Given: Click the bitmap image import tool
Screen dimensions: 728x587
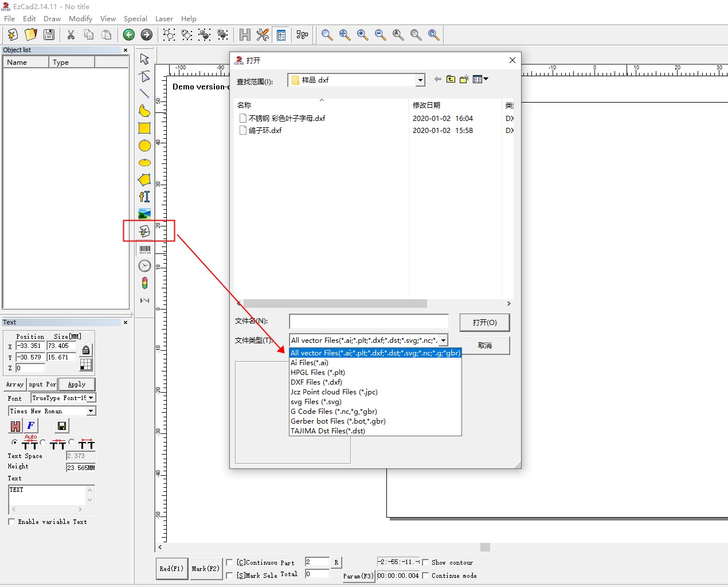Looking at the screenshot, I should pyautogui.click(x=144, y=214).
